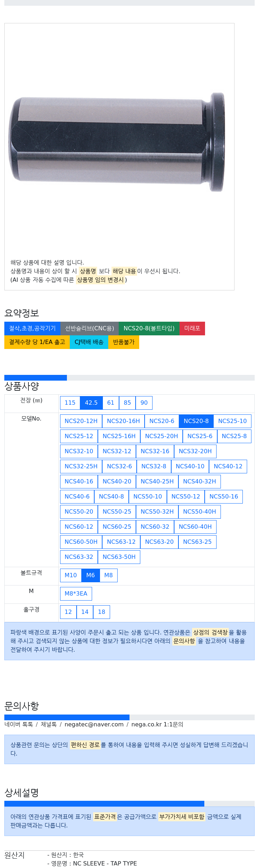Pick model NCS32-20H
The width and height of the screenshot is (259, 868).
tap(195, 451)
